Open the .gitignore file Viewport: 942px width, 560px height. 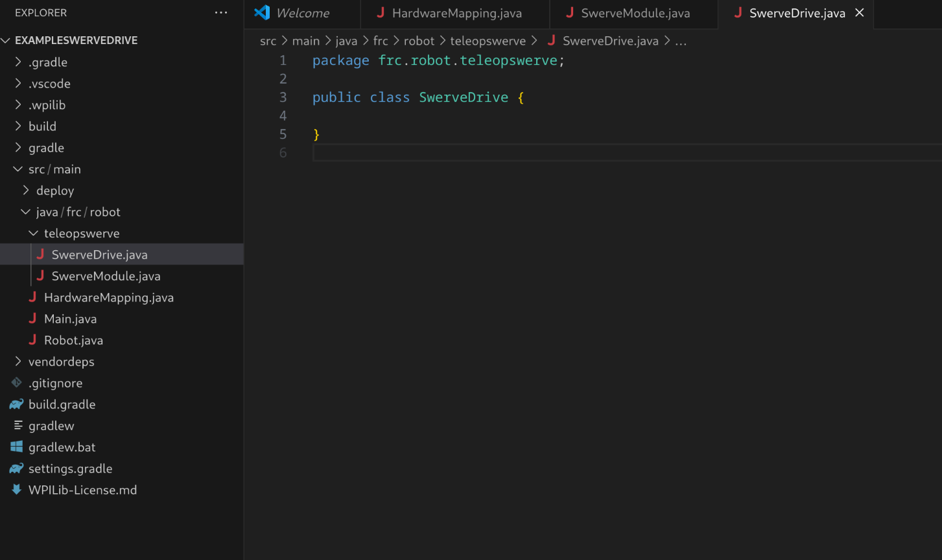point(122,383)
